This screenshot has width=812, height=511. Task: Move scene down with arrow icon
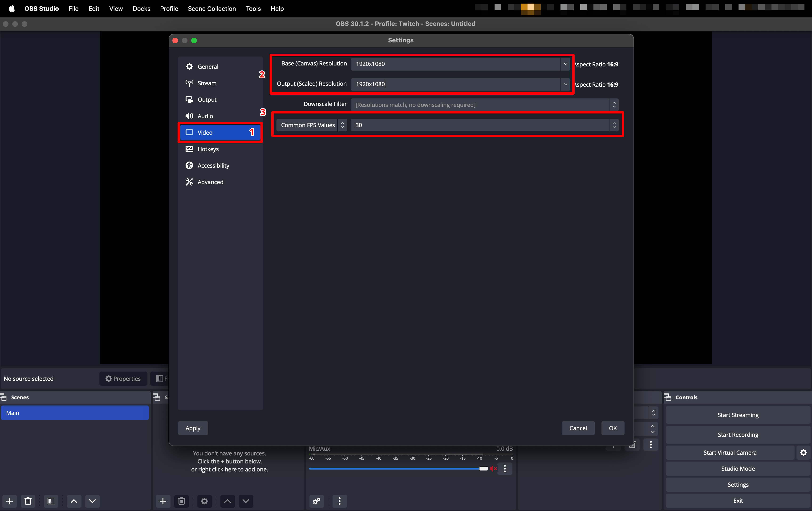92,501
